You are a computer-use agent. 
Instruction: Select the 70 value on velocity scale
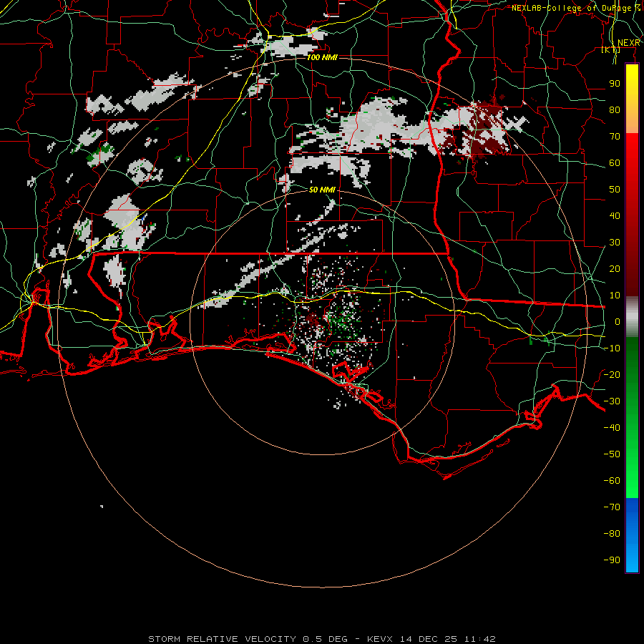pyautogui.click(x=615, y=137)
